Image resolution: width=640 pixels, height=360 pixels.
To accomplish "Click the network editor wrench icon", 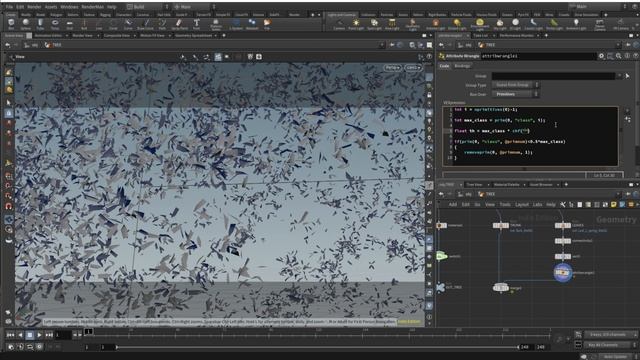I will pos(563,204).
